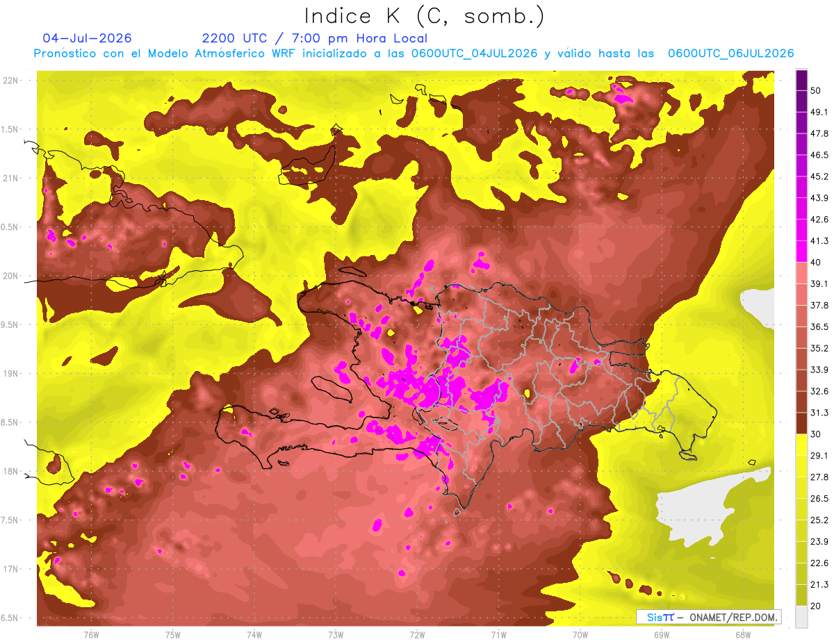The image size is (834, 644).
Task: Click the longitude label "74W"
Action: point(254,635)
